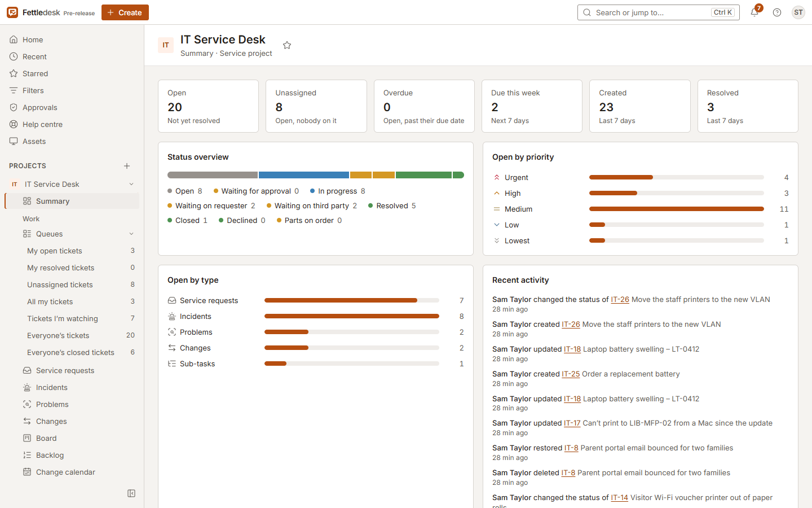Open the Summary page in sidebar

pyautogui.click(x=72, y=201)
